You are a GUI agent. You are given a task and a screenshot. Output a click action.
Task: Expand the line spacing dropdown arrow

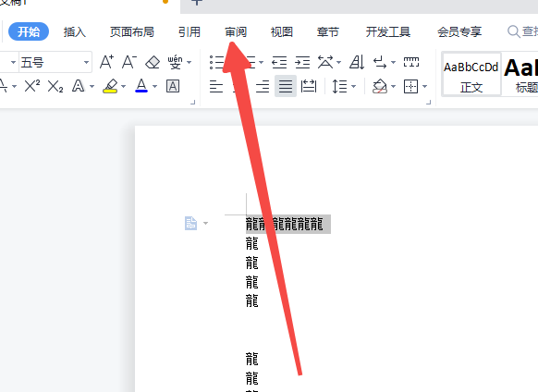[x=354, y=87]
